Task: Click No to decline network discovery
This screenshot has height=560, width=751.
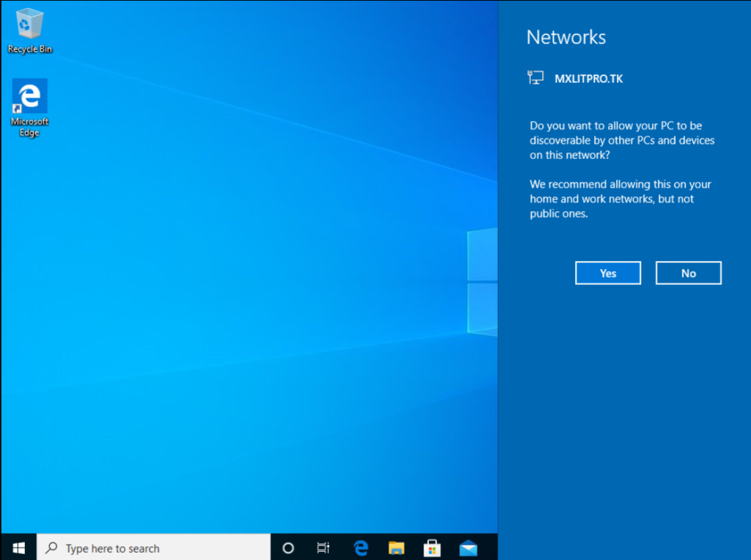Action: pyautogui.click(x=688, y=273)
